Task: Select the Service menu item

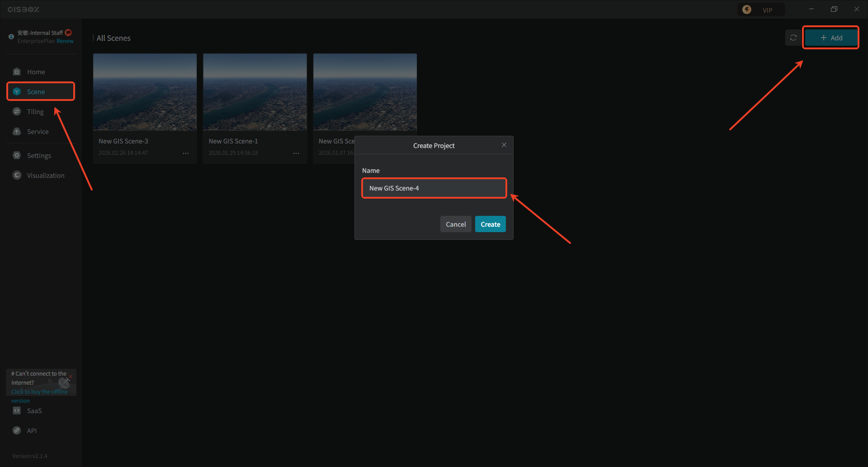Action: tap(38, 132)
